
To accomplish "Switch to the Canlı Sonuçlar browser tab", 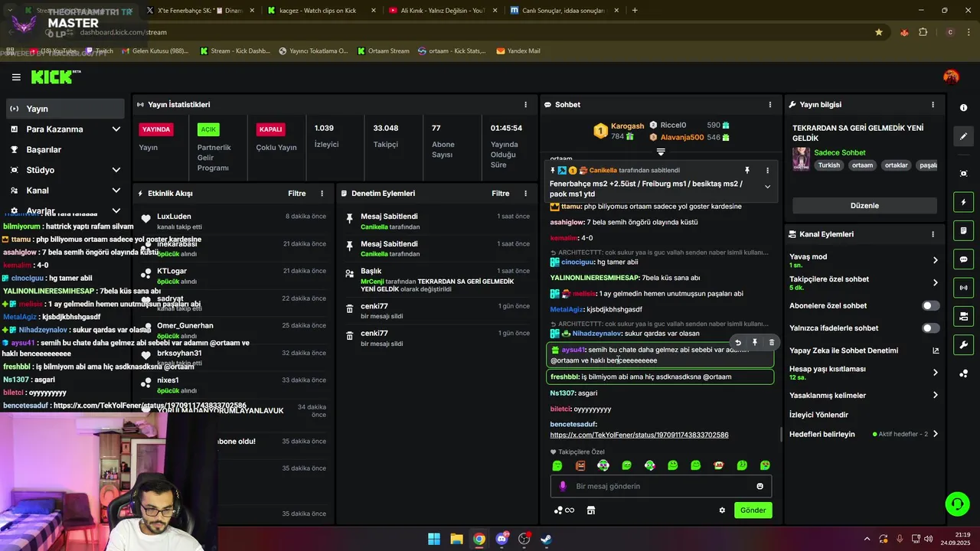I will point(563,11).
